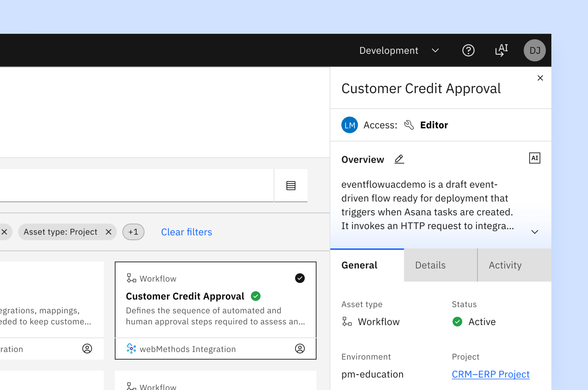588x390 pixels.
Task: Deselect the Customer Credit Approval card checkmark
Action: (x=300, y=278)
